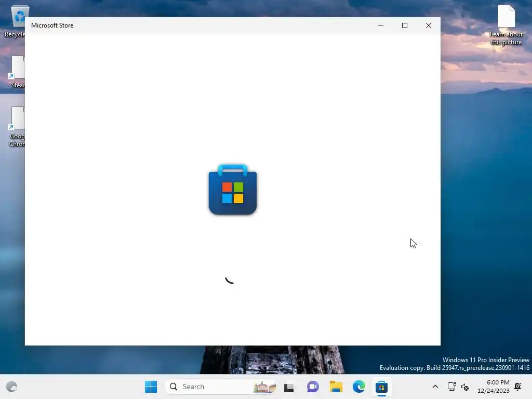Select the Microsoft Store taskbar icon

[381, 387]
